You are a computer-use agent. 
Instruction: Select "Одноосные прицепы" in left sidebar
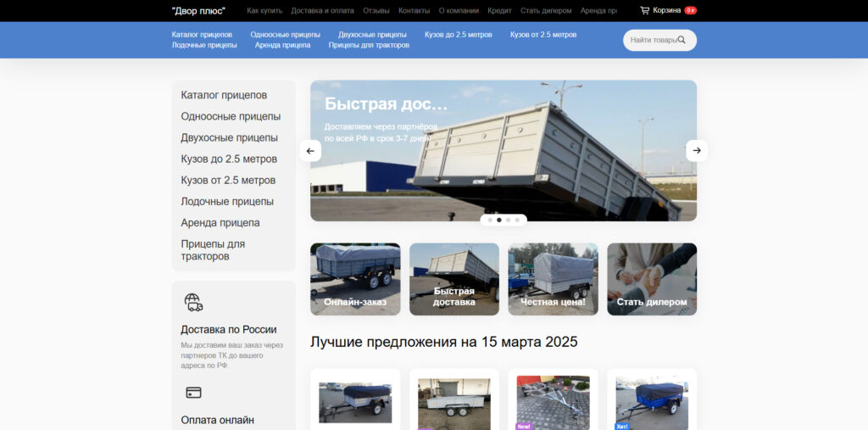(x=231, y=116)
